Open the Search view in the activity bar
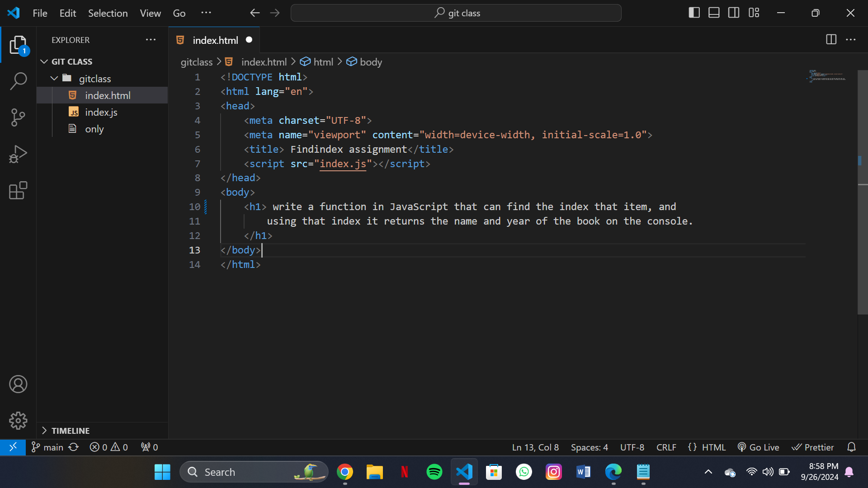The height and width of the screenshot is (488, 868). pos(18,81)
